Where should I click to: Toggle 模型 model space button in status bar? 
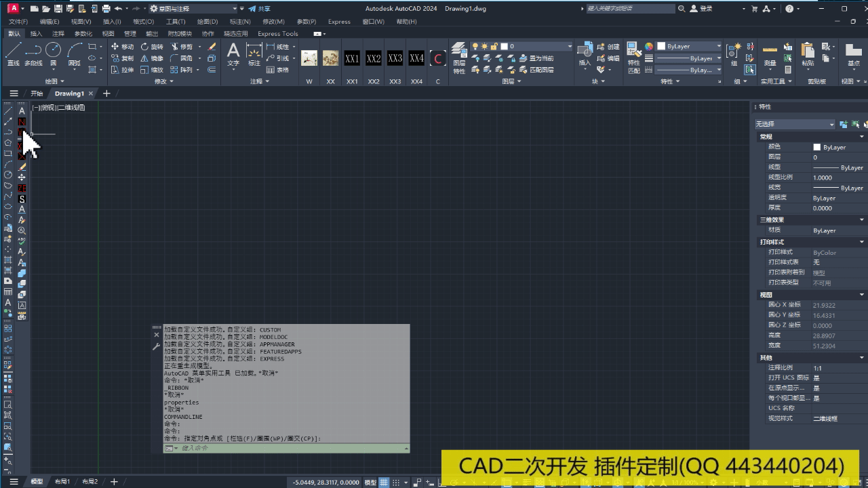pyautogui.click(x=370, y=482)
